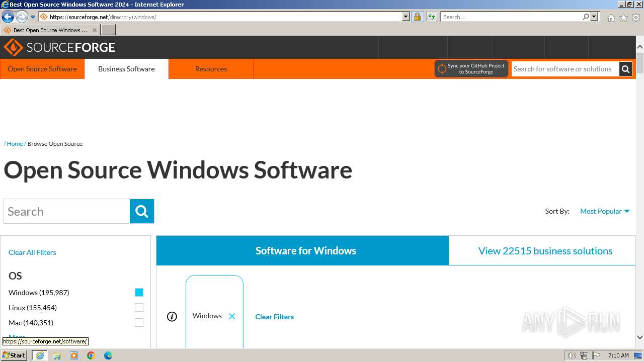
Task: Click Sync your GitHub Project button
Action: (471, 69)
